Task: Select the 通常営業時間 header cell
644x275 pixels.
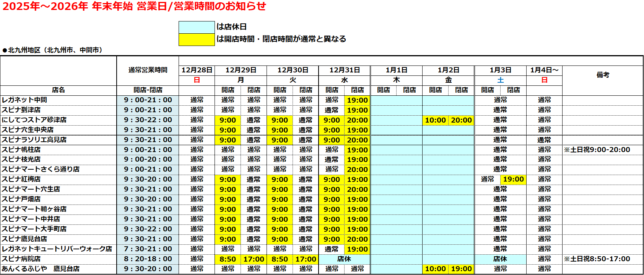Action: (x=148, y=70)
